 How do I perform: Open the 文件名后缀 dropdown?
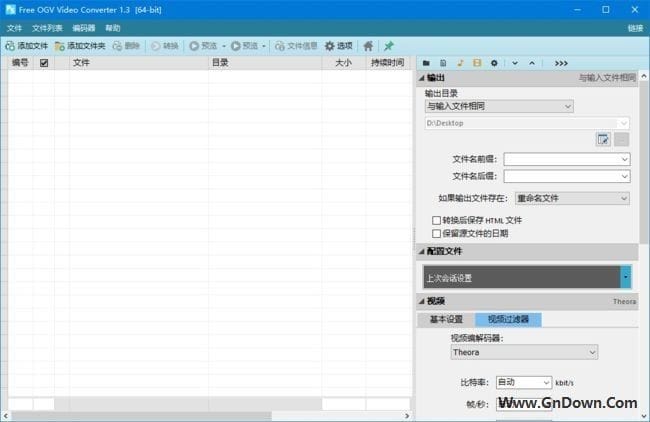click(x=624, y=177)
